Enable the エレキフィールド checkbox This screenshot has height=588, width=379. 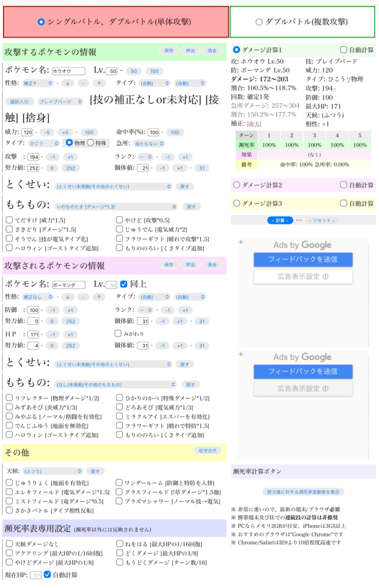(9, 491)
